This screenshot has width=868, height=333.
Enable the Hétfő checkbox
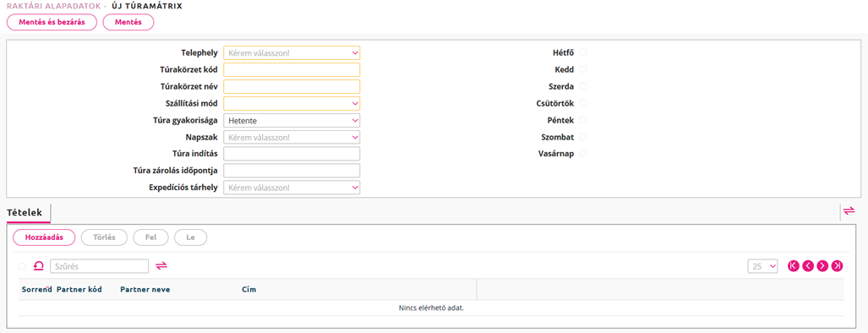pos(583,52)
